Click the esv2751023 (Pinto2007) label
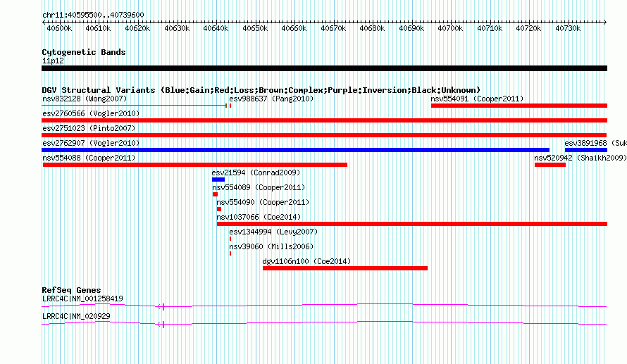 point(89,128)
